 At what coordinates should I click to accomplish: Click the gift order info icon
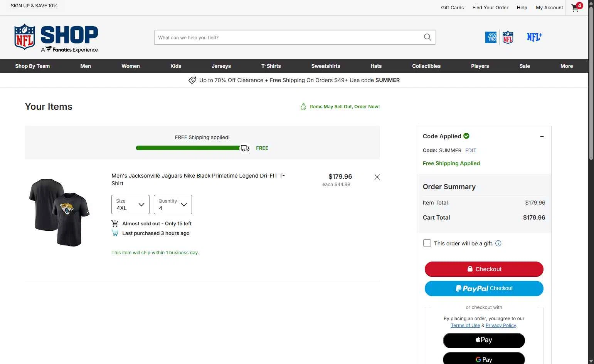498,243
